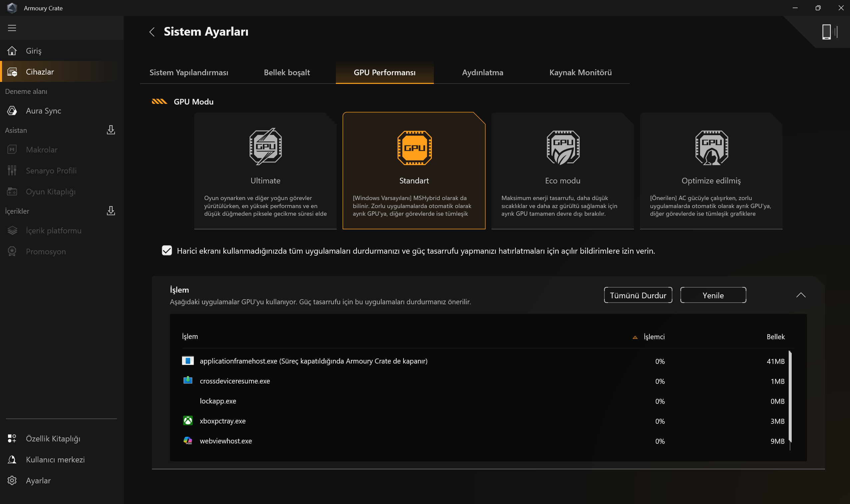850x504 pixels.
Task: Select Cihazlar in the sidebar
Action: coord(62,72)
